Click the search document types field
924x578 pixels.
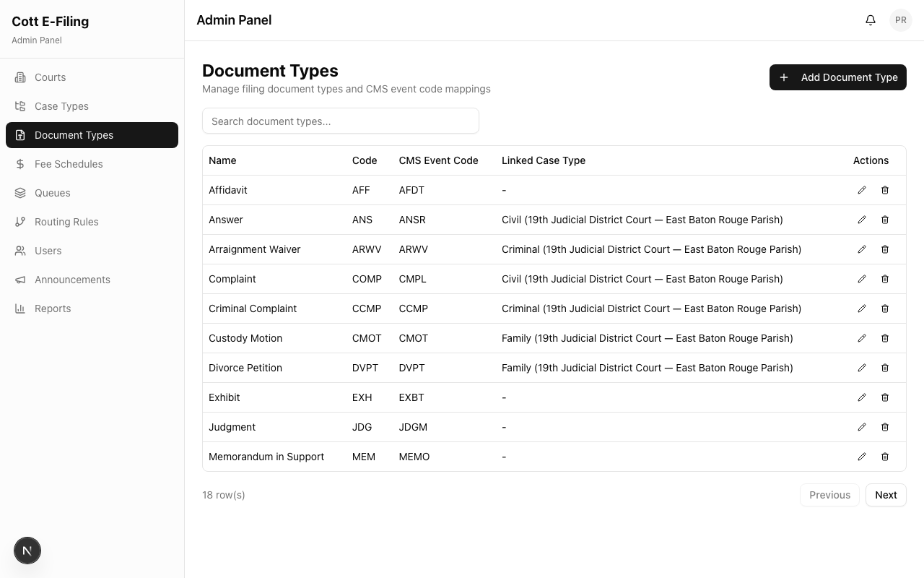340,121
